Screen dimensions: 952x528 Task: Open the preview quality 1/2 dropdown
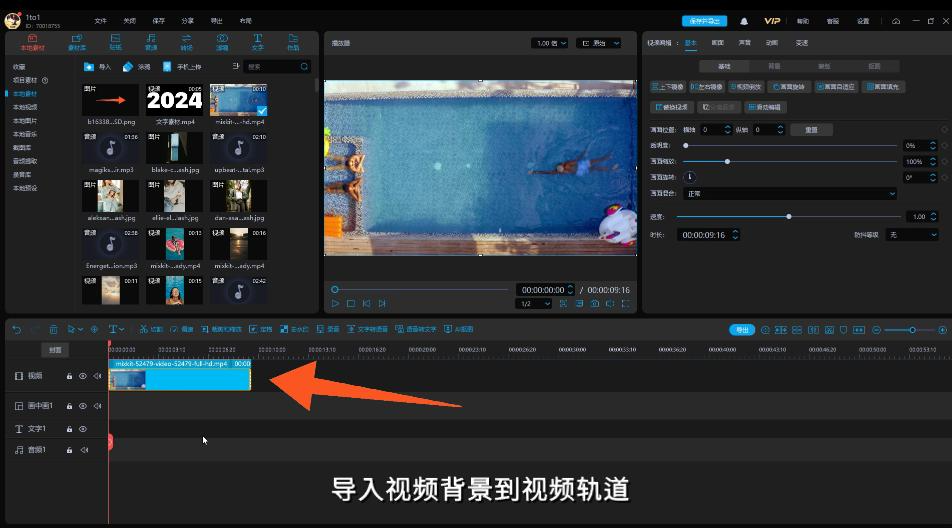click(x=534, y=303)
